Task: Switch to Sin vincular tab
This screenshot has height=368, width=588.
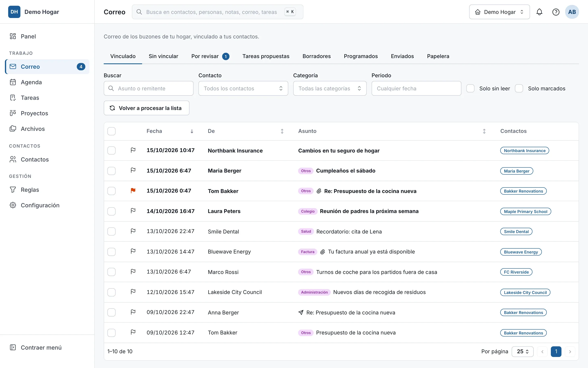Action: point(163,56)
